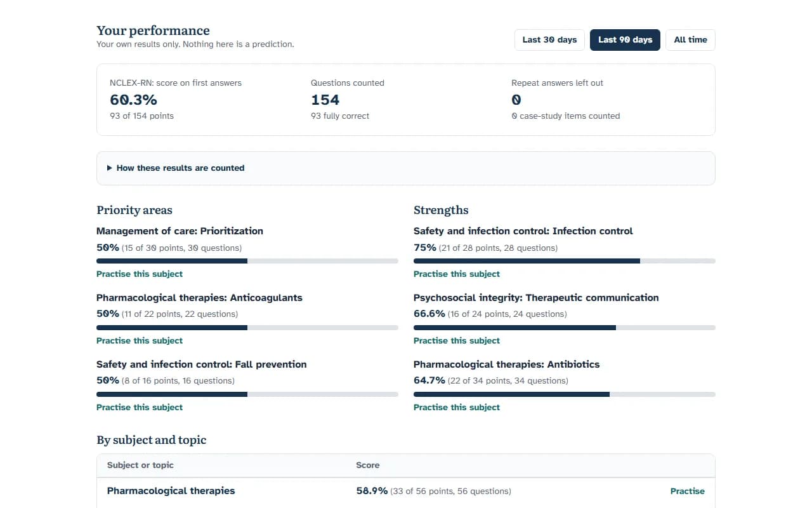Click the Anticoagulants progress bar
812x508 pixels.
pyautogui.click(x=247, y=328)
